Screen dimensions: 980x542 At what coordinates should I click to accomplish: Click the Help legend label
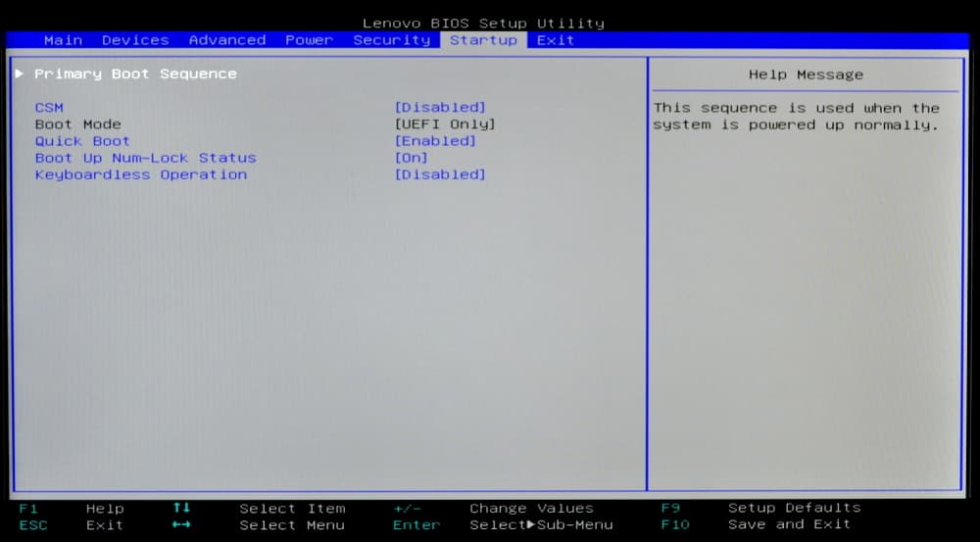pos(105,509)
